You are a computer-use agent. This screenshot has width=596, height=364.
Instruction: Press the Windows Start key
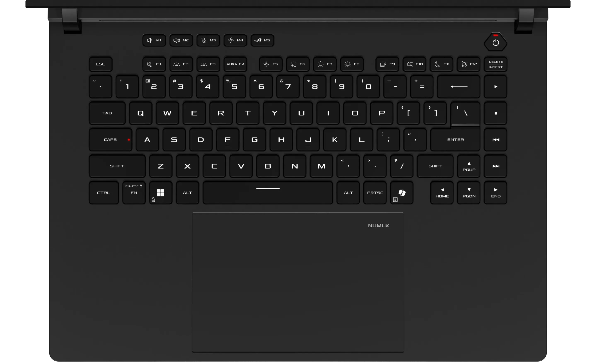[x=160, y=192]
